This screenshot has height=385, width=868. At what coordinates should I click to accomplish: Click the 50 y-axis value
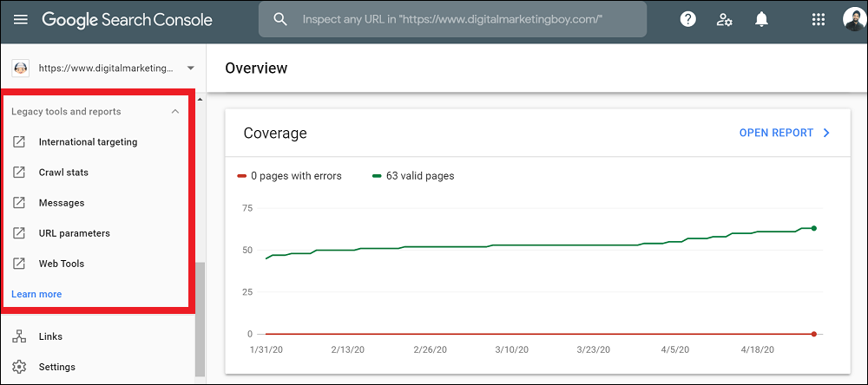pos(247,250)
